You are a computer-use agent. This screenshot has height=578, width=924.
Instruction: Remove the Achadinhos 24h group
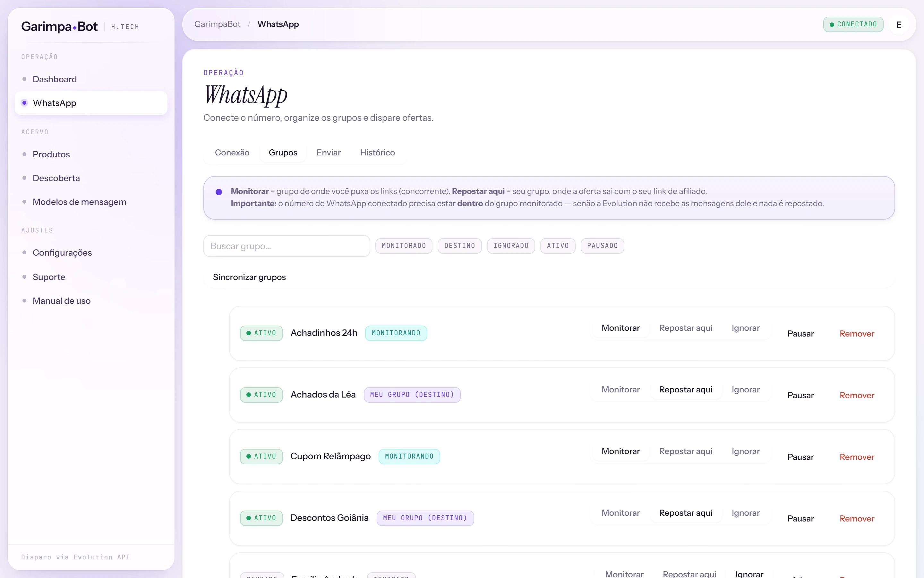pyautogui.click(x=856, y=334)
